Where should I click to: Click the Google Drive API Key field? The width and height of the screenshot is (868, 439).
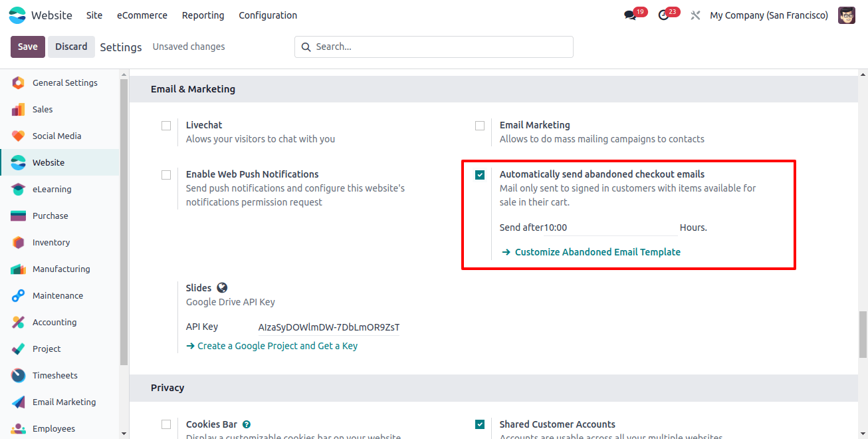click(x=328, y=327)
